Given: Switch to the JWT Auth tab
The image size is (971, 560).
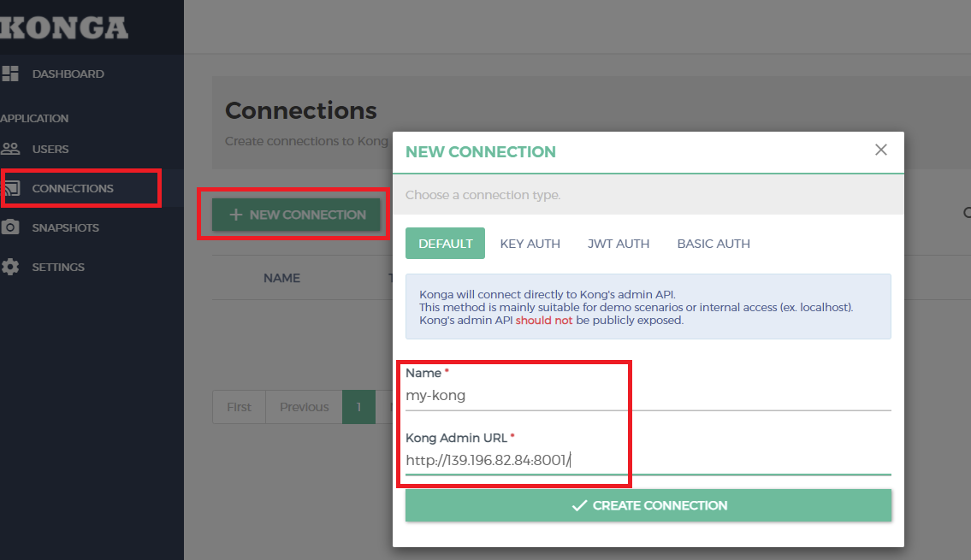Looking at the screenshot, I should tap(619, 244).
